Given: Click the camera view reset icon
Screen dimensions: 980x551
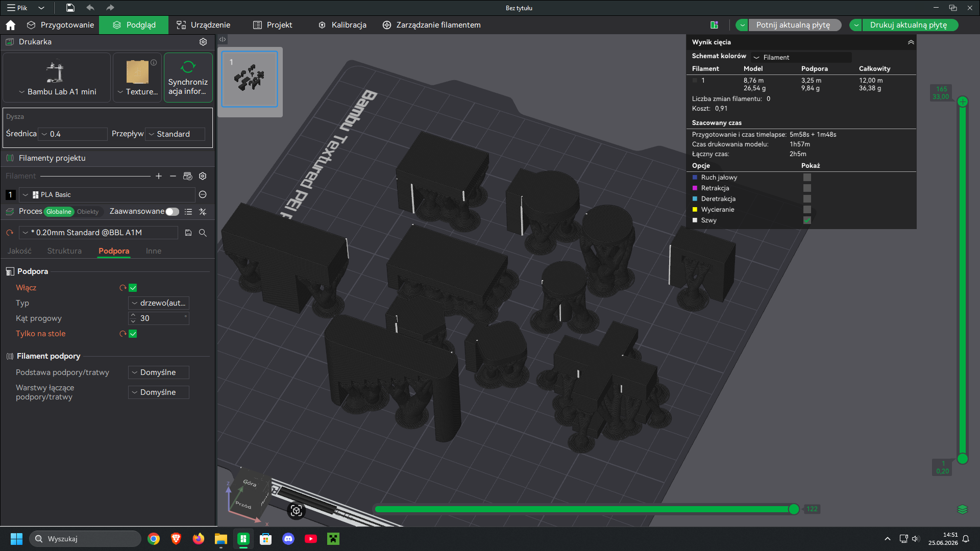Looking at the screenshot, I should (x=297, y=510).
